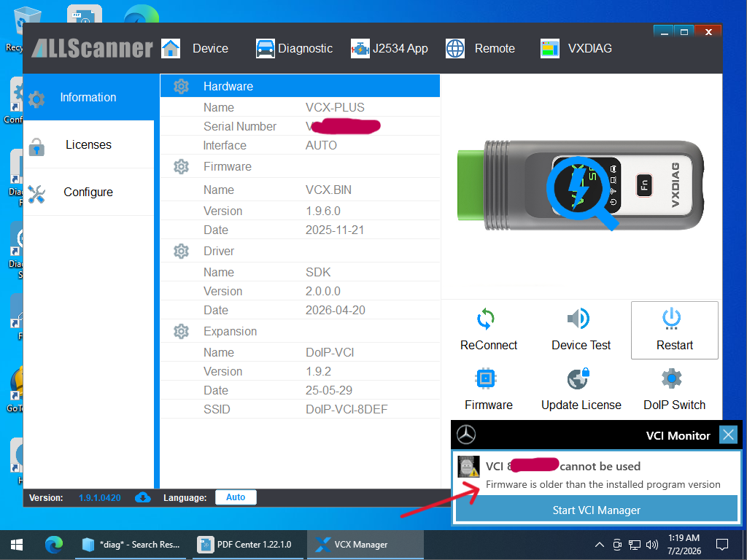Screen dimensions: 747x560
Task: Click VCX Manager taskbar button
Action: [x=365, y=545]
